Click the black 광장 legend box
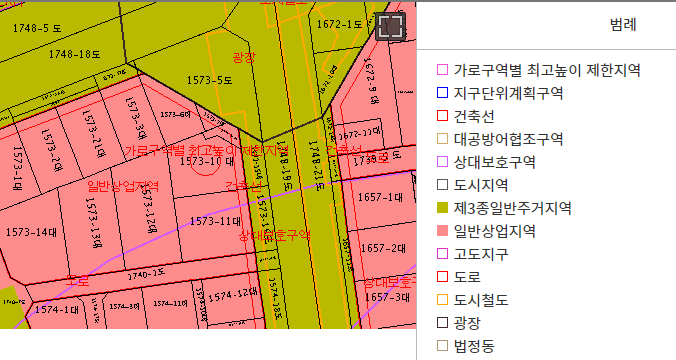676x360 pixels. coord(442,322)
